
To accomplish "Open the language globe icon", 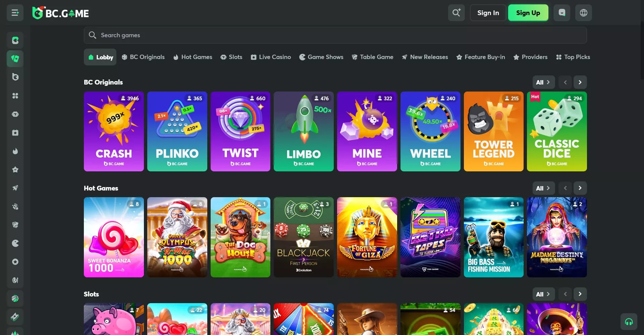I will coord(583,13).
